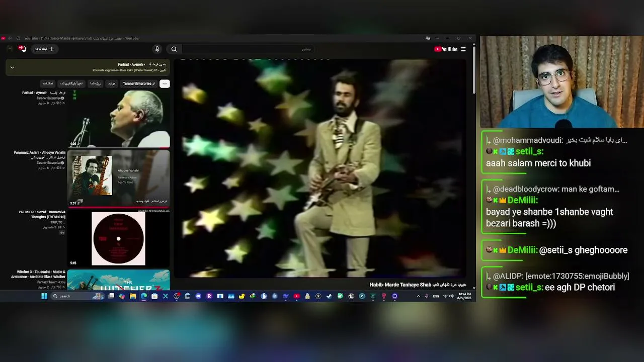This screenshot has width=644, height=362.
Task: Click chat message "aaah salam merci to khubi"
Action: [538, 163]
